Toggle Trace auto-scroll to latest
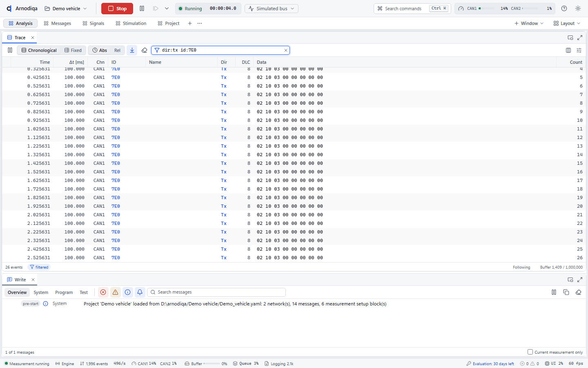Viewport: 588px width, 368px height. [x=132, y=50]
